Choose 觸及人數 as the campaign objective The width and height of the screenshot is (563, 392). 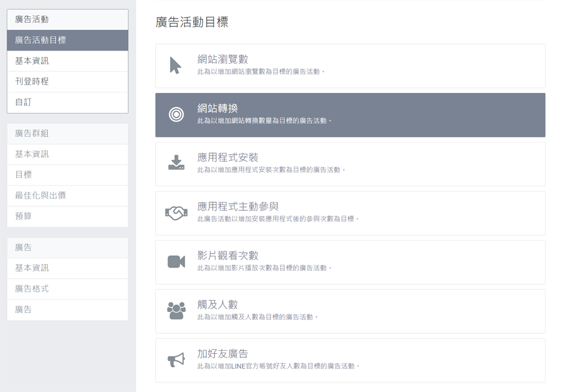tap(349, 311)
